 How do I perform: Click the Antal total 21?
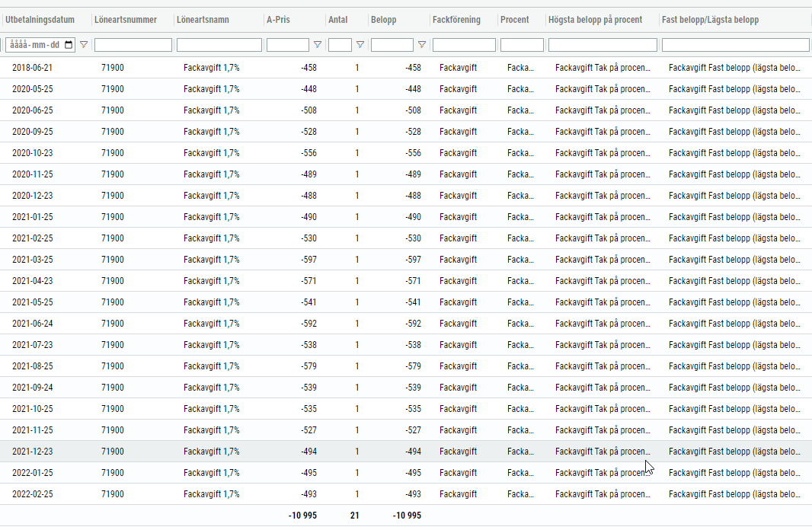click(x=355, y=516)
